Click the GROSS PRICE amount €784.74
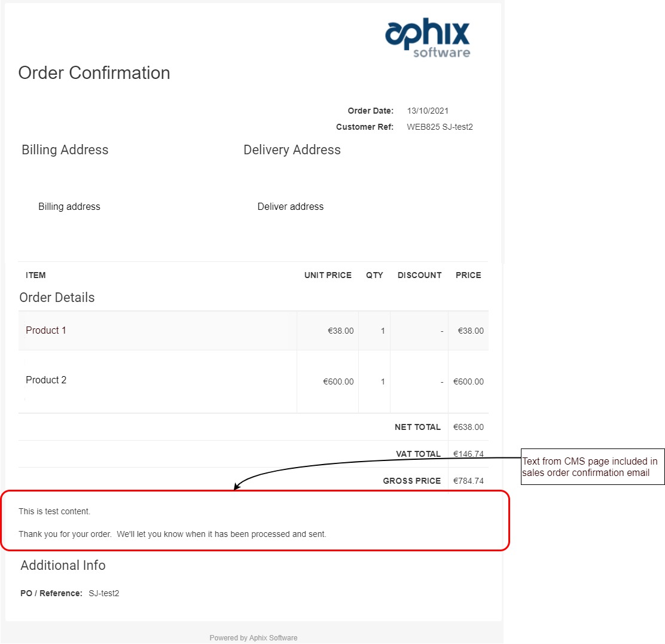Image resolution: width=665 pixels, height=644 pixels. pos(468,481)
